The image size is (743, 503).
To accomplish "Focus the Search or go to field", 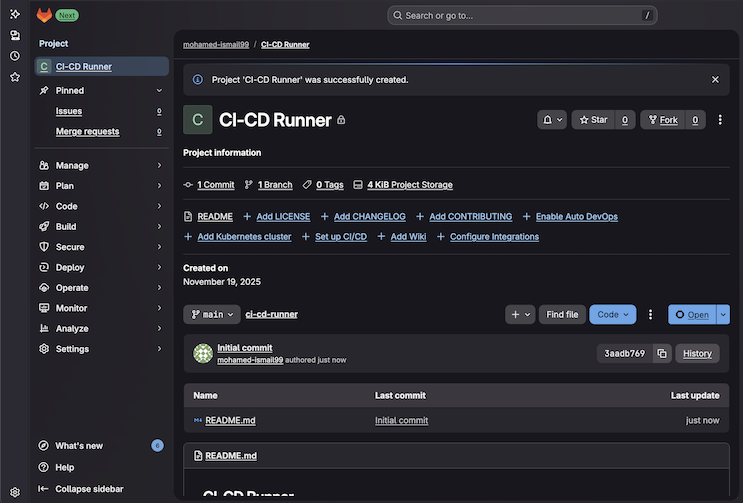I will click(522, 15).
